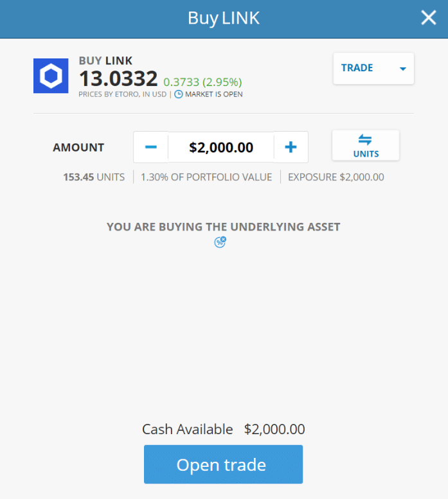Click PRICES BY ETORO, IN USD text
Screen dimensions: 448x499
pyautogui.click(x=123, y=94)
